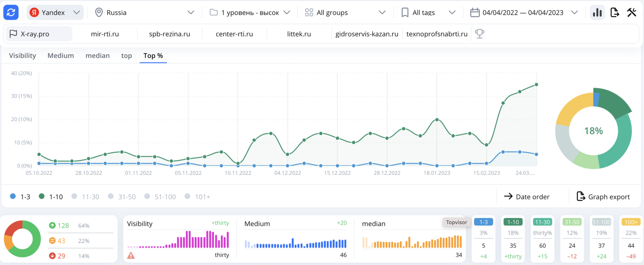Image resolution: width=644 pixels, height=265 pixels.
Task: Toggle the 1-10 series in the legend
Action: pyautogui.click(x=51, y=196)
